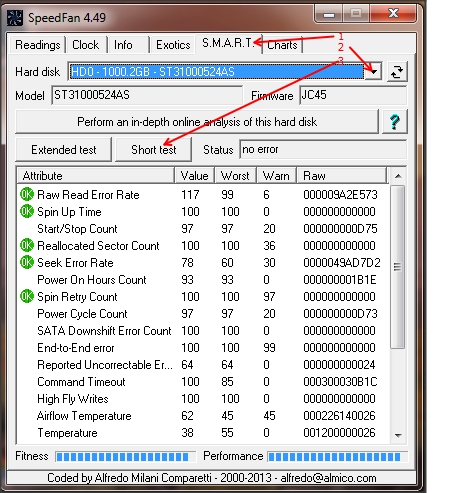Click the scrollbar up arrow

click(398, 176)
